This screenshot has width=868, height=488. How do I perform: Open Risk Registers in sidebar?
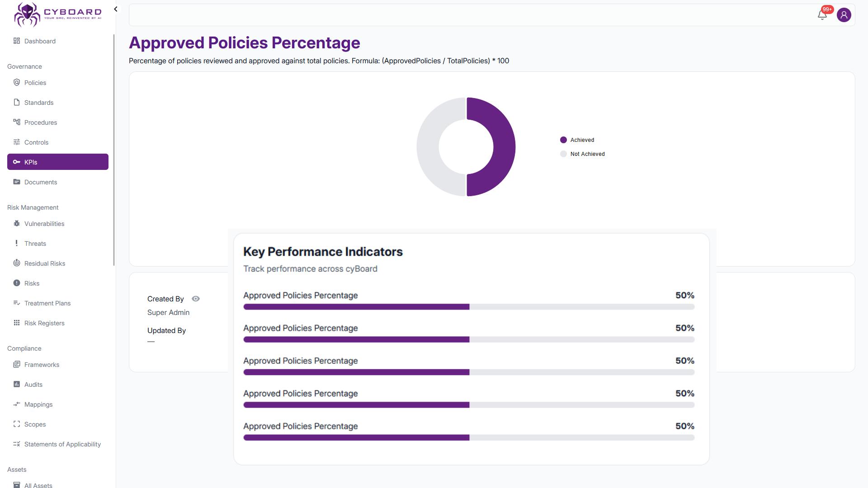click(x=44, y=323)
